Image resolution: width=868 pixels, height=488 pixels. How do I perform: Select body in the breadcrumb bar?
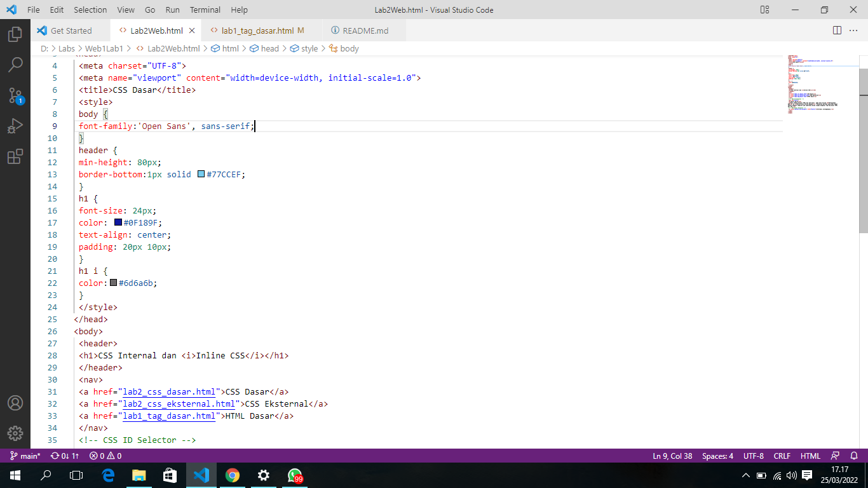[348, 48]
